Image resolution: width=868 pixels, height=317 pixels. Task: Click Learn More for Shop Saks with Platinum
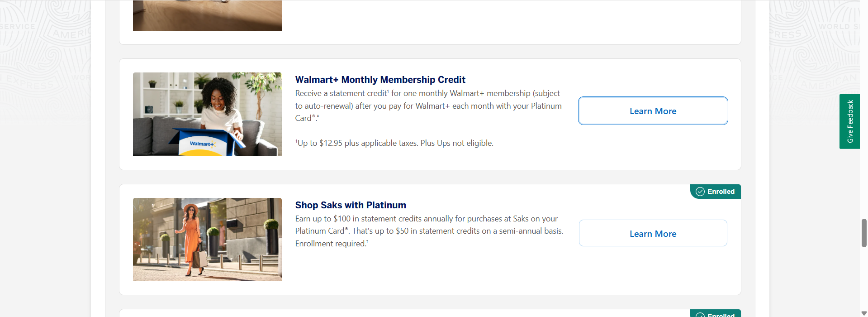click(x=652, y=233)
